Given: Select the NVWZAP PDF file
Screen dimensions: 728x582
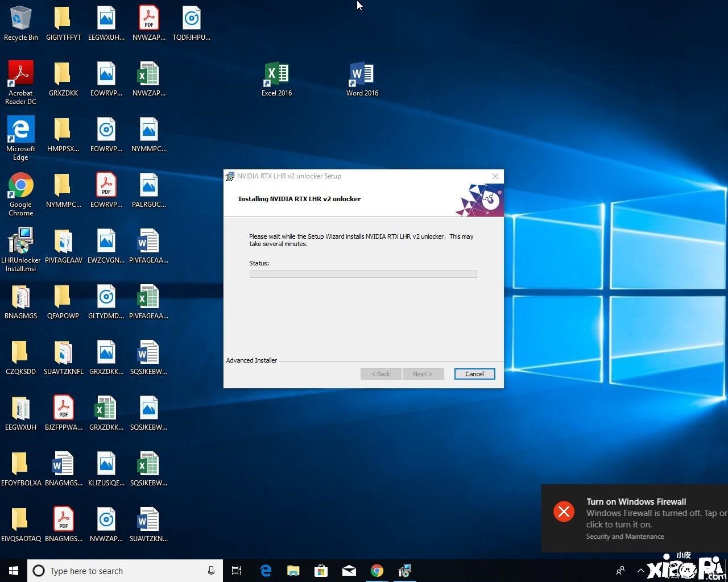Looking at the screenshot, I should point(149,24).
